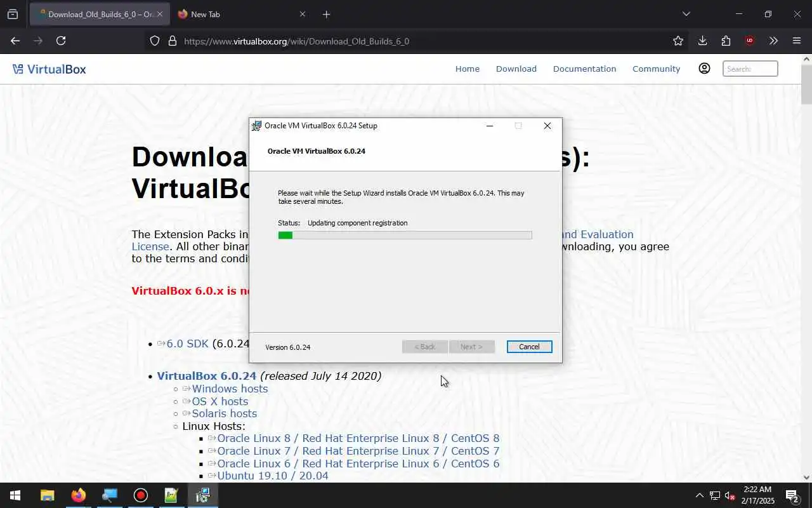The width and height of the screenshot is (812, 508).
Task: Expand the list all tabs dropdown
Action: point(686,14)
